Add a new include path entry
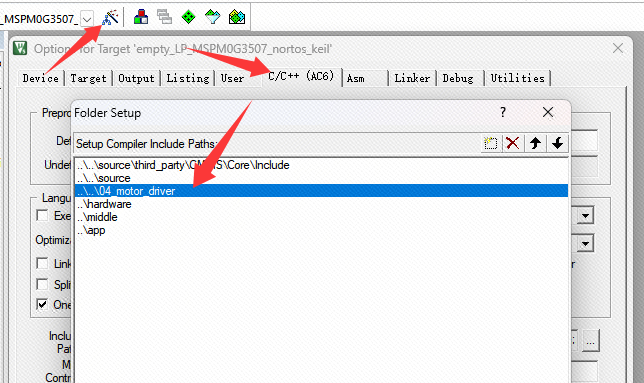The width and height of the screenshot is (644, 383). click(x=490, y=143)
